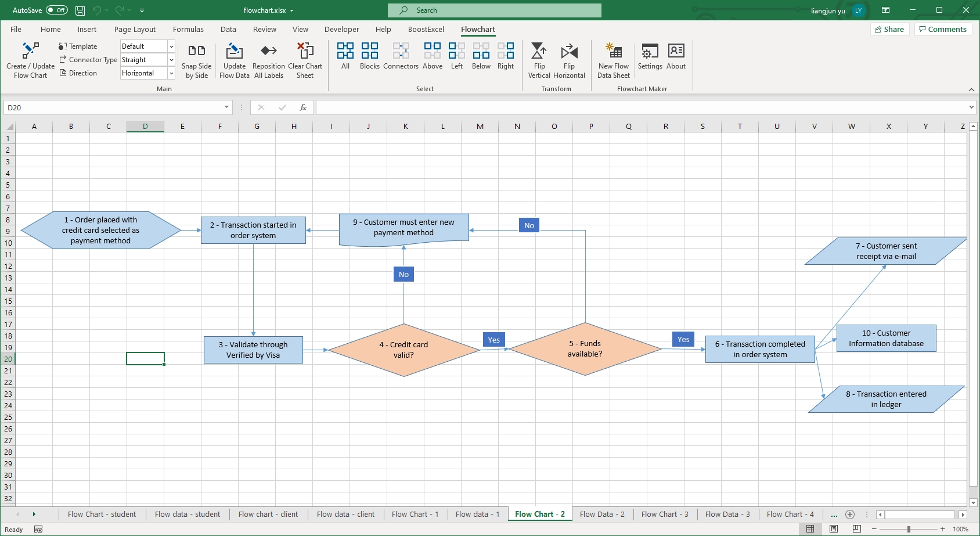Click the zoom slider handle
This screenshot has width=980, height=536.
[x=909, y=529]
